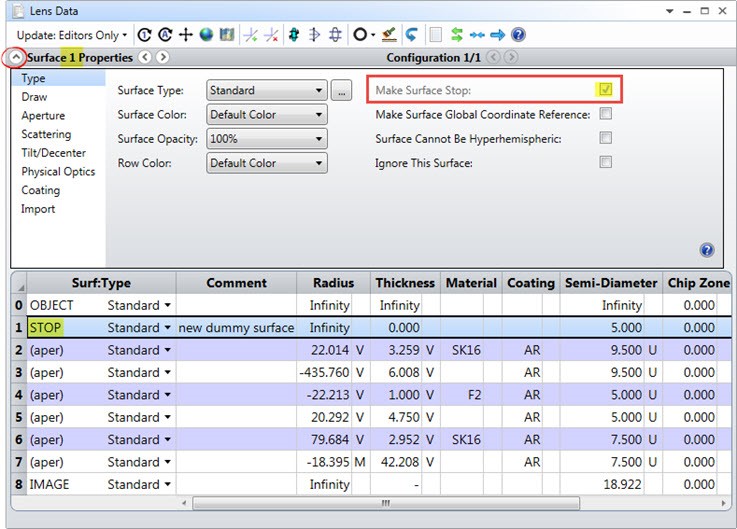Click the blue converging arrows icon
This screenshot has height=529, width=737.
pos(477,35)
